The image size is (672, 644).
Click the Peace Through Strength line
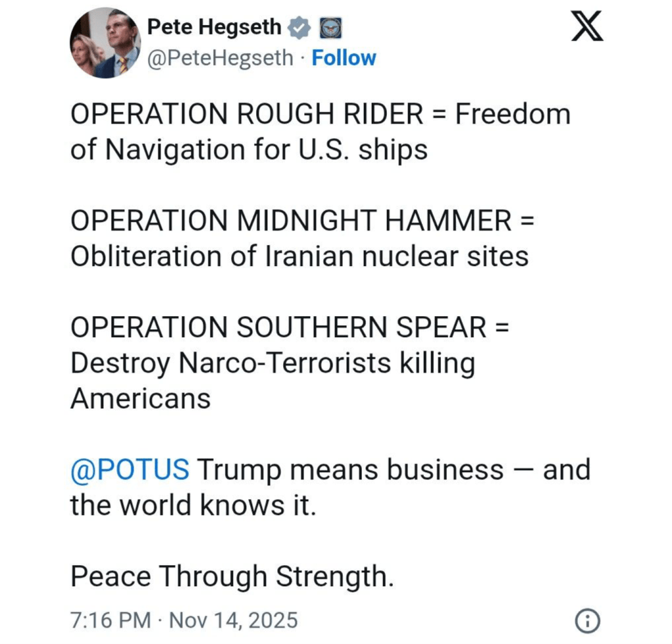(232, 576)
